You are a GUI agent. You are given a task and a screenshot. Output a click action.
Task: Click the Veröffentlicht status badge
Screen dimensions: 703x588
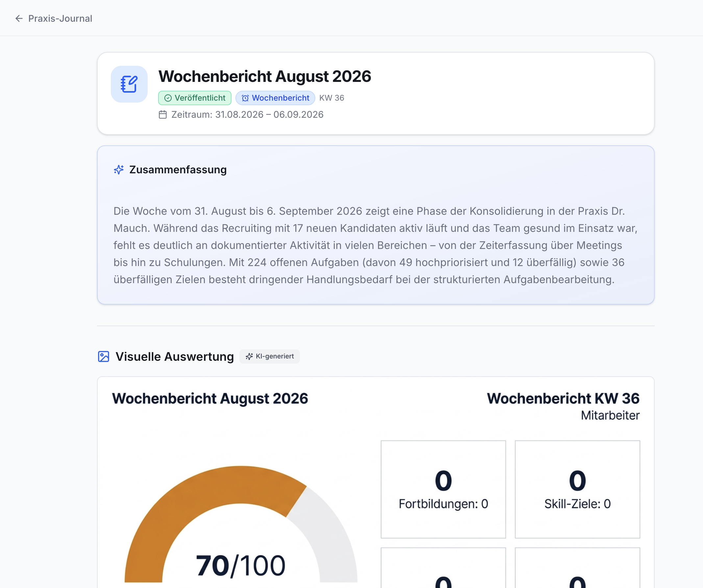point(195,98)
